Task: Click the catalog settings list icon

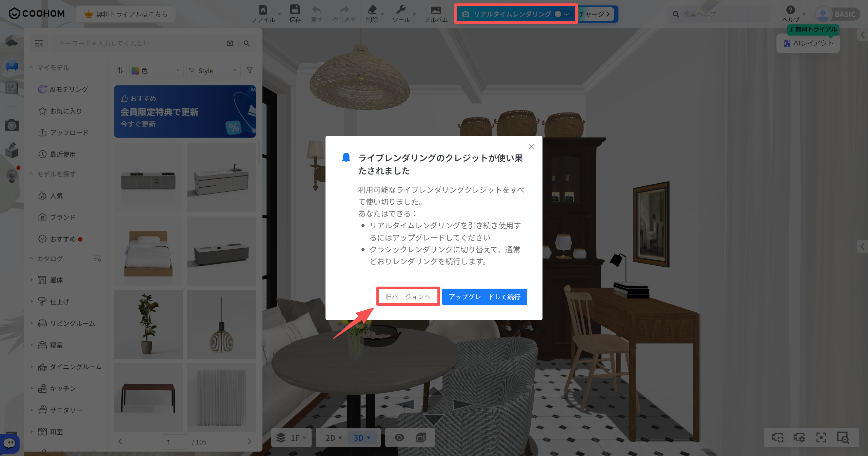Action: [97, 258]
